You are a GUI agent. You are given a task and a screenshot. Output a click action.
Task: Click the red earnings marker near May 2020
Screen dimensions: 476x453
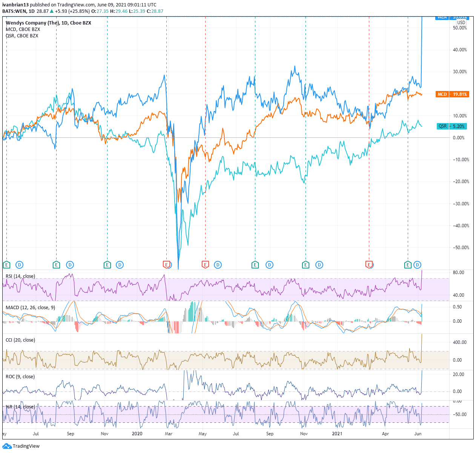pyautogui.click(x=205, y=264)
